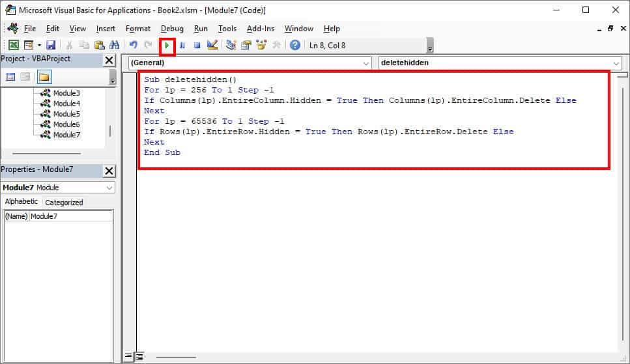The image size is (630, 364).
Task: Close the inner Module7 code window
Action: click(x=623, y=29)
